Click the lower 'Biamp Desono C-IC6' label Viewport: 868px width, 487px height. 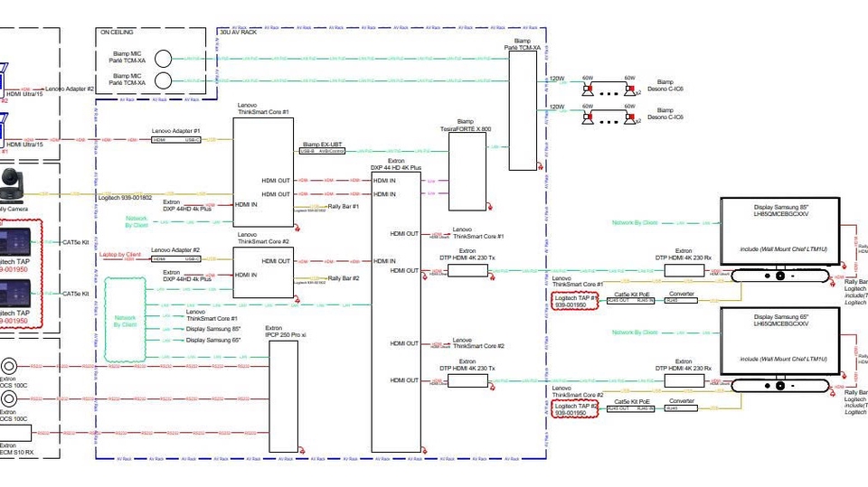coord(665,114)
